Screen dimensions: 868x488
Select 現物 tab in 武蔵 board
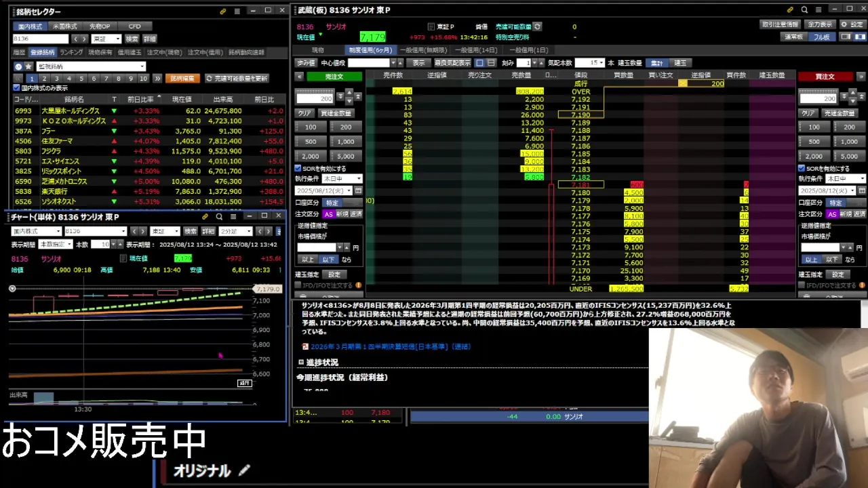pyautogui.click(x=318, y=50)
